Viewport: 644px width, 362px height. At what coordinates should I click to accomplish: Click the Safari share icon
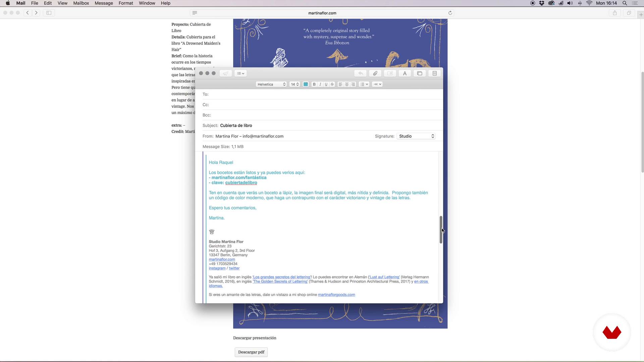pyautogui.click(x=615, y=13)
